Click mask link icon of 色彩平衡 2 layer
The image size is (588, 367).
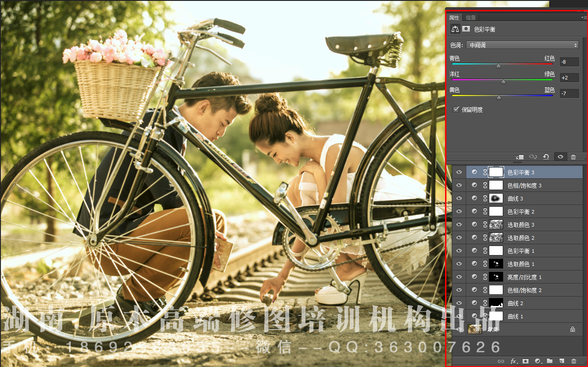click(x=485, y=211)
